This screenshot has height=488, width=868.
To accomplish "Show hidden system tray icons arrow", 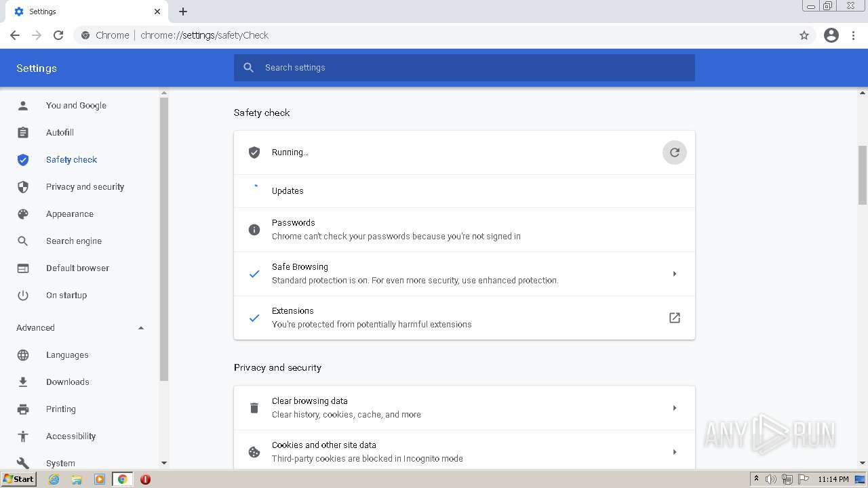I will 756,479.
